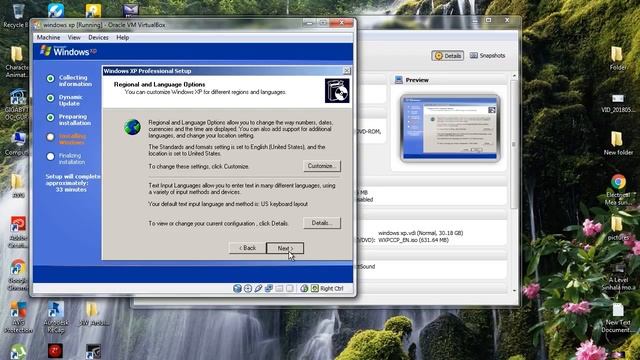Viewport: 640px width, 360px height.
Task: Click the optical disk status icon
Action: click(x=248, y=289)
